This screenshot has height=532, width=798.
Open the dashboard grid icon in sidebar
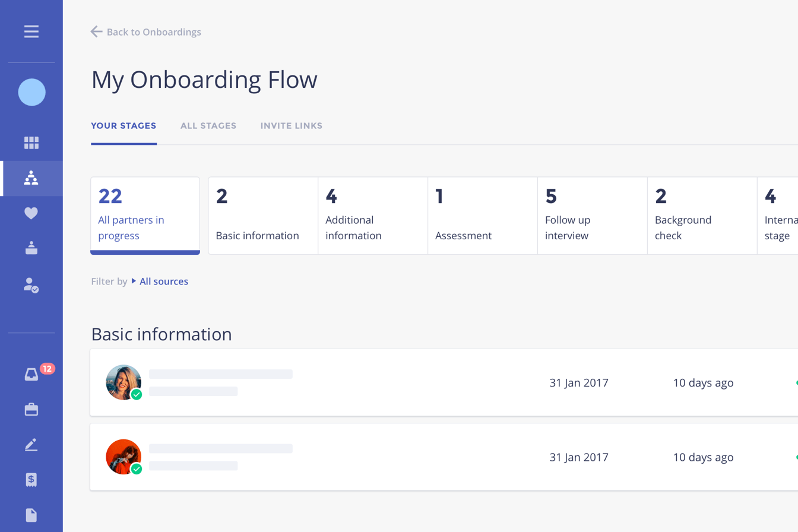[31, 142]
